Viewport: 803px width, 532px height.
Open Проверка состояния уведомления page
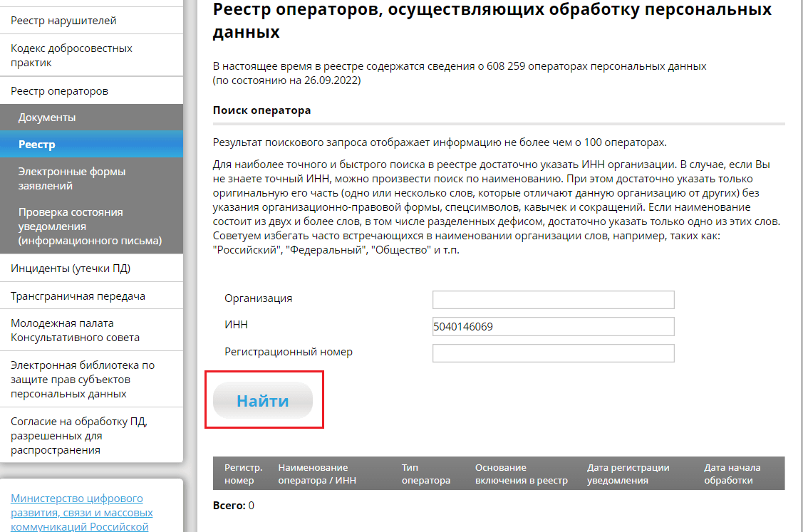click(90, 226)
